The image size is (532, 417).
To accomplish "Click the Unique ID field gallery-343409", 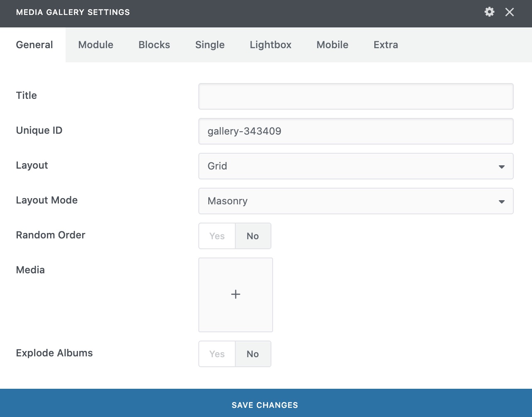I will [355, 131].
